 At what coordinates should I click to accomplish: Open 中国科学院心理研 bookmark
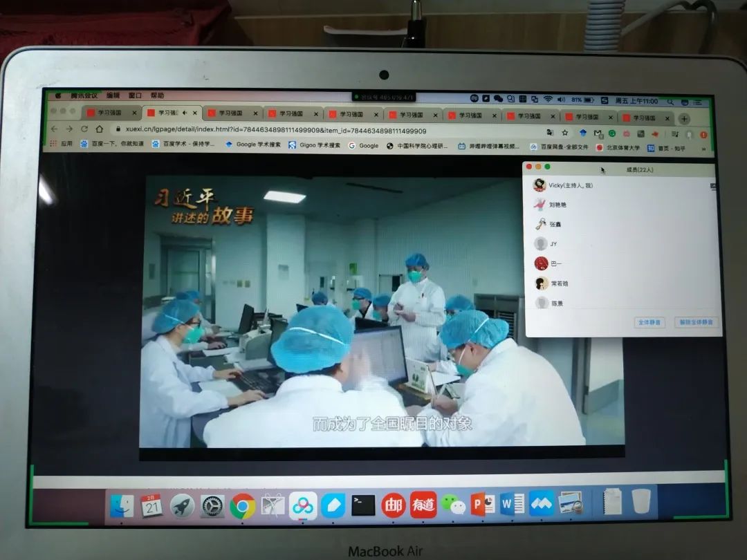[x=417, y=146]
